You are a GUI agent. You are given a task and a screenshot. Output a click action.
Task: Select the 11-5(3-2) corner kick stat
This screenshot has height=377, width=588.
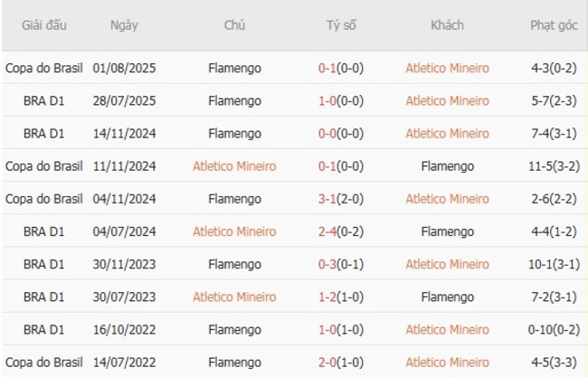coord(554,166)
